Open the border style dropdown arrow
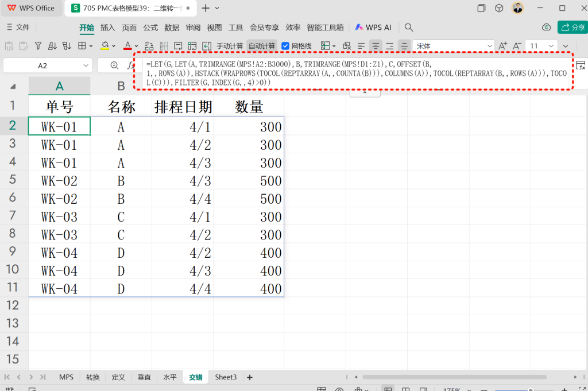 click(x=91, y=46)
